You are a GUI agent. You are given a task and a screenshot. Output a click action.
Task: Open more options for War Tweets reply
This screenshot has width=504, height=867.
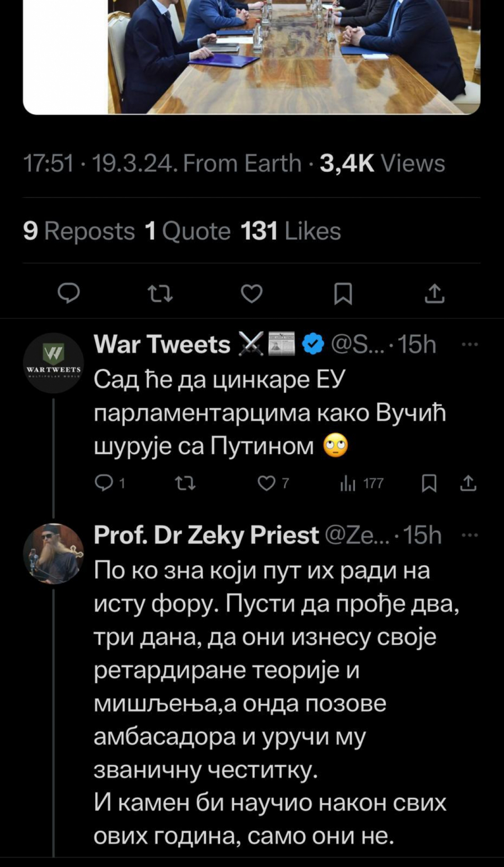click(x=469, y=344)
